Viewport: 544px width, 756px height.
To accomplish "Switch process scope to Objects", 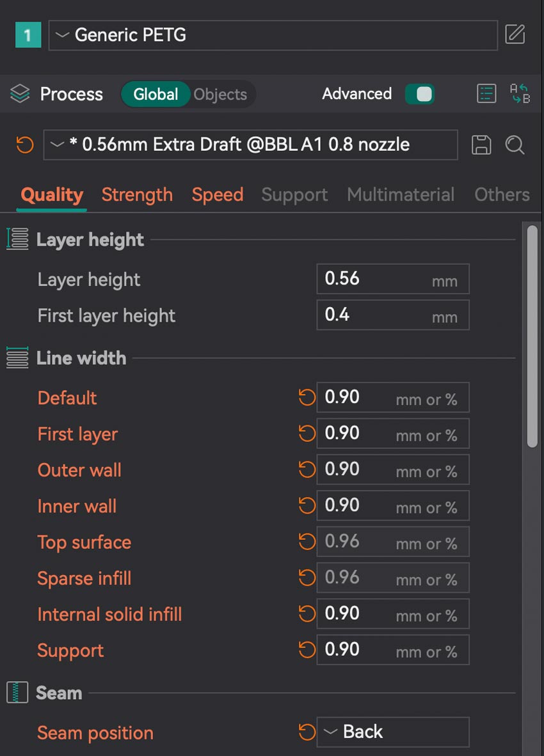I will point(220,94).
